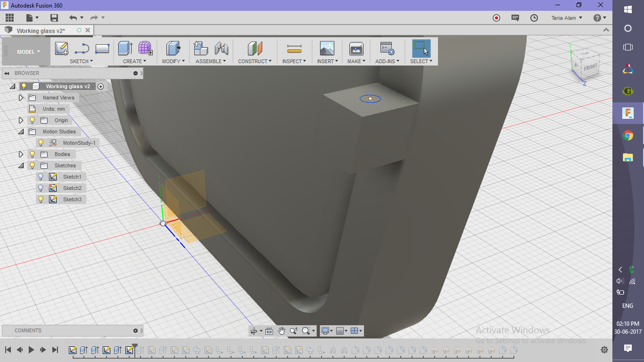Viewport: 644px width, 362px height.
Task: Expand the Origin folder
Action: click(21, 120)
